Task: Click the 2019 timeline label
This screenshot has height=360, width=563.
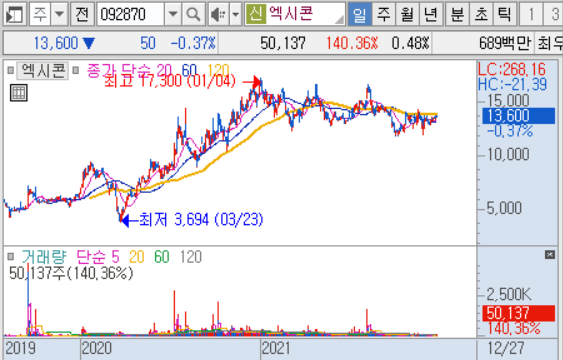Action: (20, 348)
